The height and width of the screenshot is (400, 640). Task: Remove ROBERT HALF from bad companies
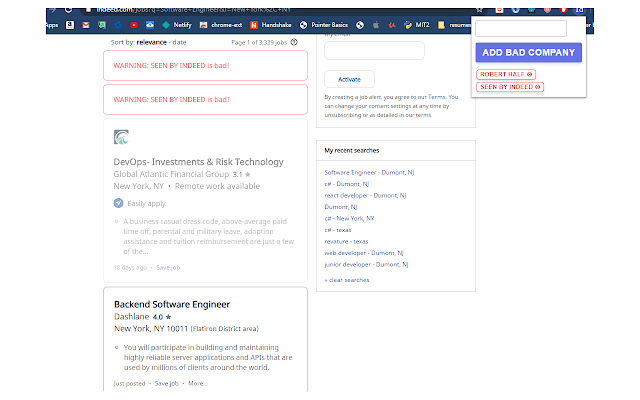[529, 74]
